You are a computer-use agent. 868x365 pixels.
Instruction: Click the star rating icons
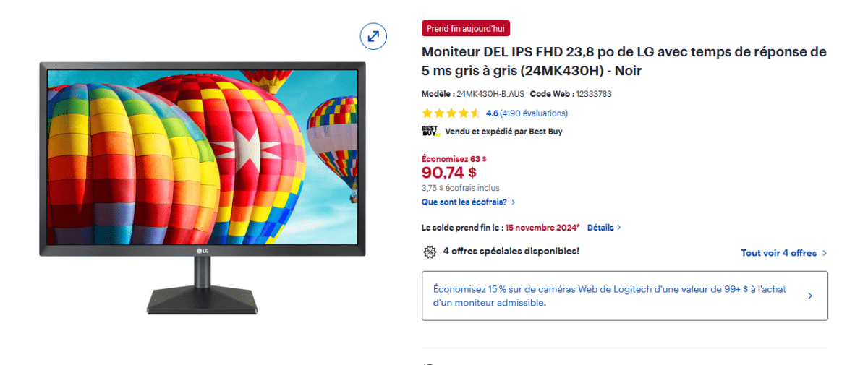point(451,113)
